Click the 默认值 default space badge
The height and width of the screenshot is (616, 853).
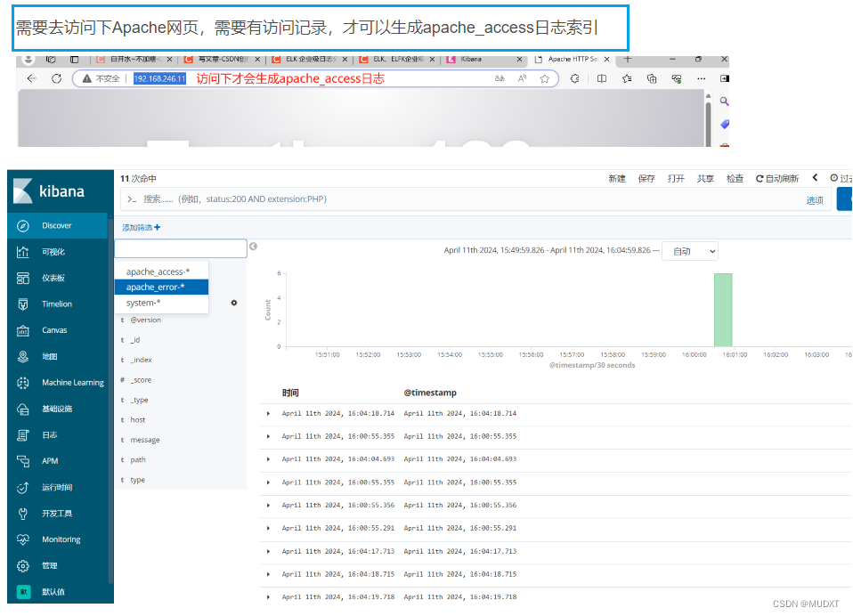(23, 592)
